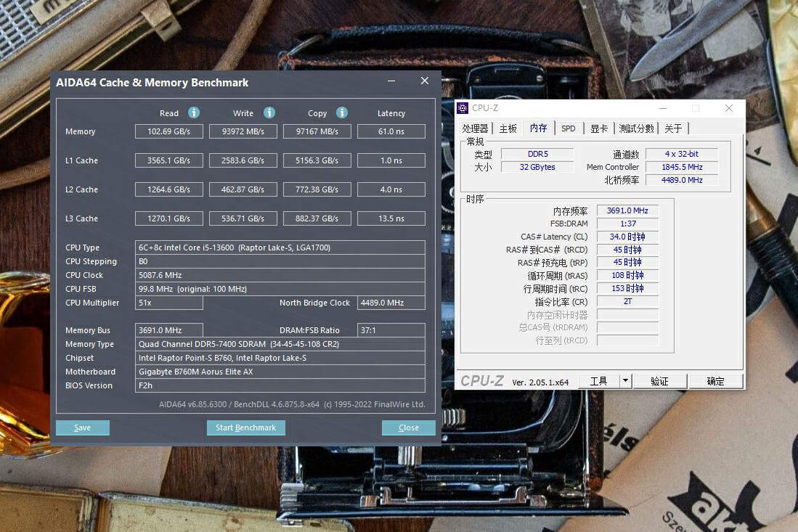Close the CPU-Z window
This screenshot has width=798, height=532.
click(729, 108)
